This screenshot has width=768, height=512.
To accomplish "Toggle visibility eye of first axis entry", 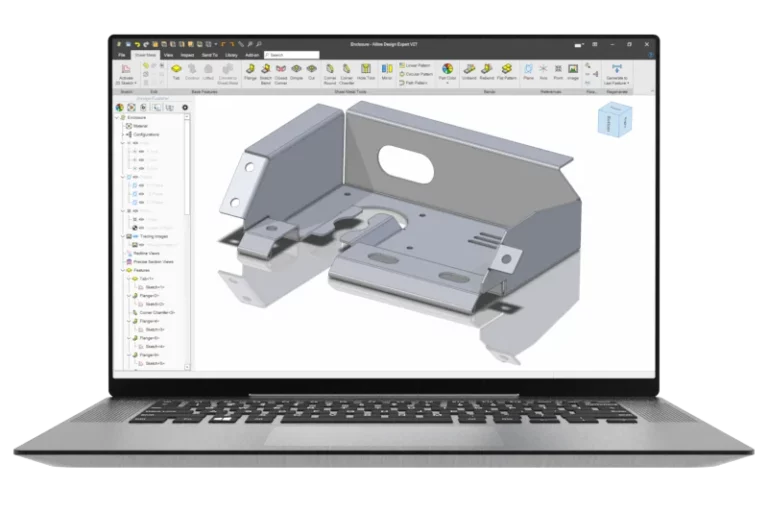I will pyautogui.click(x=142, y=151).
